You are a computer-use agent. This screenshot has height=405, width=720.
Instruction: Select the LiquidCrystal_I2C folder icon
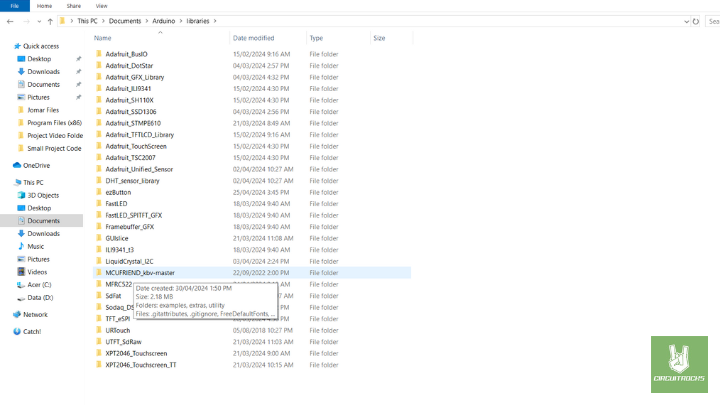click(x=99, y=261)
